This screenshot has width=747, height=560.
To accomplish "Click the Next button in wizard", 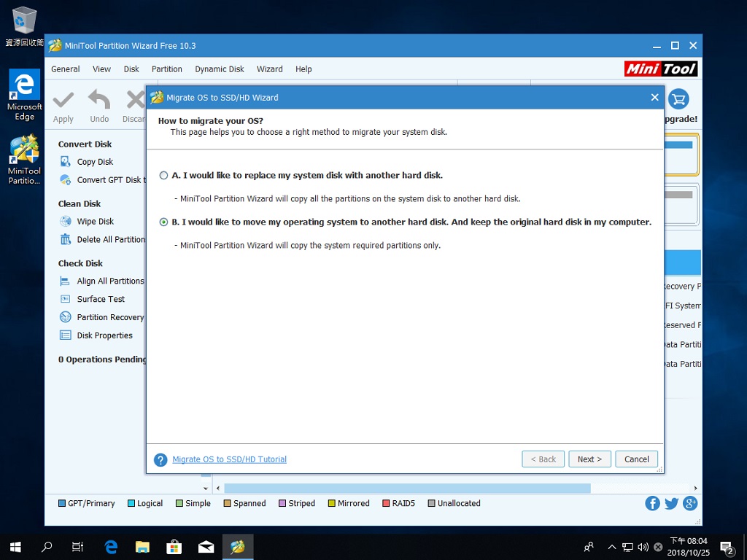I will [x=589, y=459].
